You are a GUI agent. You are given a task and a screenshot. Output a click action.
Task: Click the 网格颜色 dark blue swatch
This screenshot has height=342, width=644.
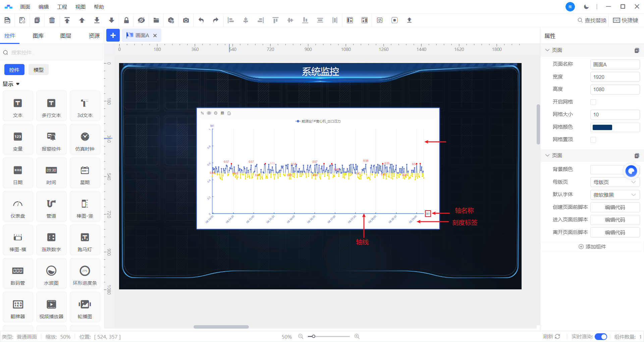[602, 127]
